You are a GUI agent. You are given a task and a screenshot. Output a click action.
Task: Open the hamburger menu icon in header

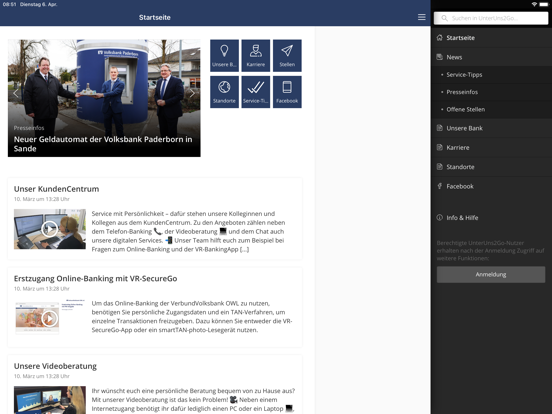pyautogui.click(x=421, y=17)
